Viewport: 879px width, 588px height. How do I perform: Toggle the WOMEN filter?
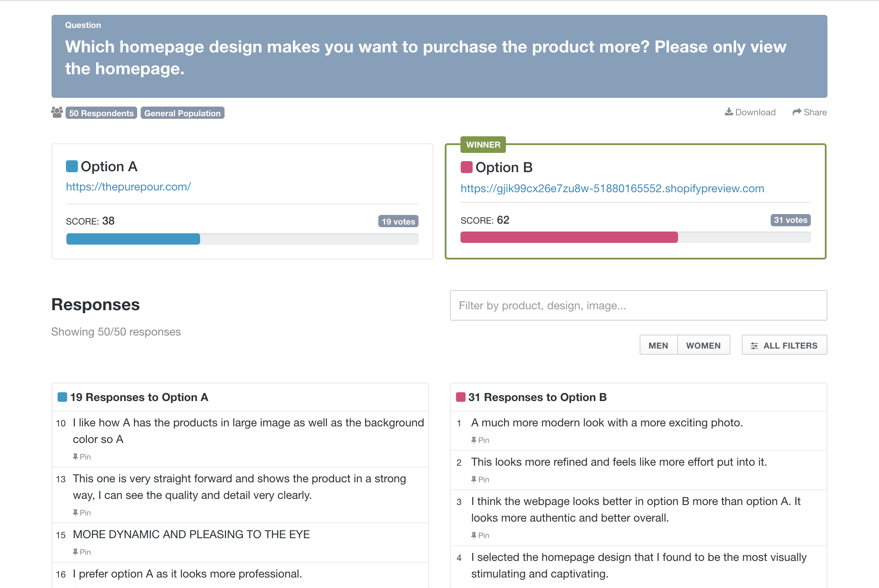703,345
